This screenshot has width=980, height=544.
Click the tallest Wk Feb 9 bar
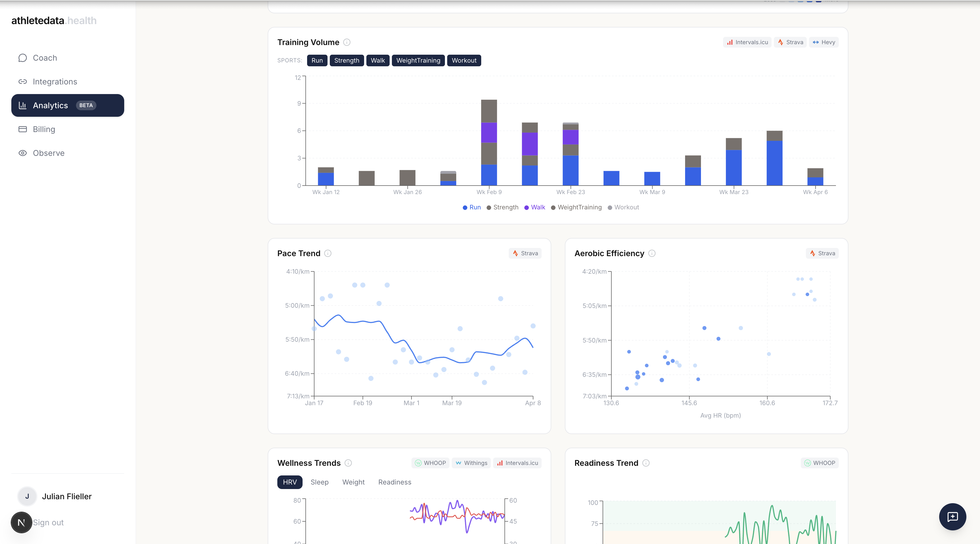[489, 143]
